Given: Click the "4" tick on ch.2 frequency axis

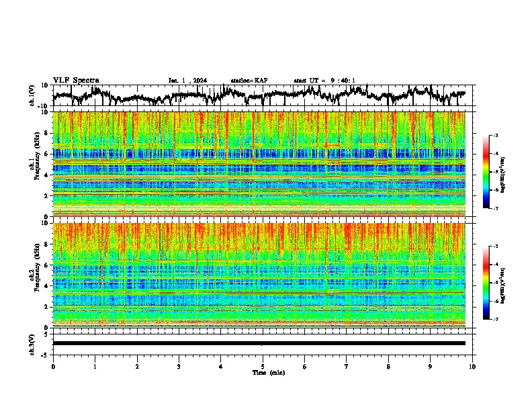Looking at the screenshot, I should pos(46,286).
